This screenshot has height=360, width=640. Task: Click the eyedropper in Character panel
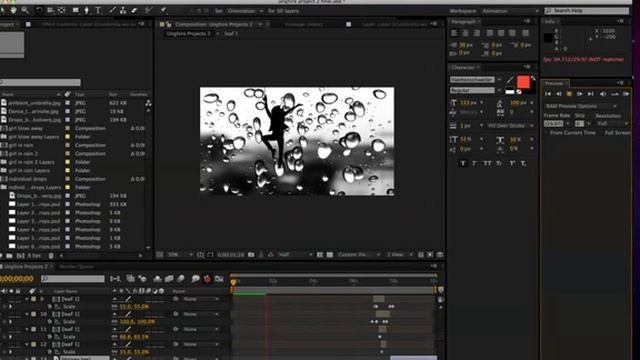click(x=510, y=81)
